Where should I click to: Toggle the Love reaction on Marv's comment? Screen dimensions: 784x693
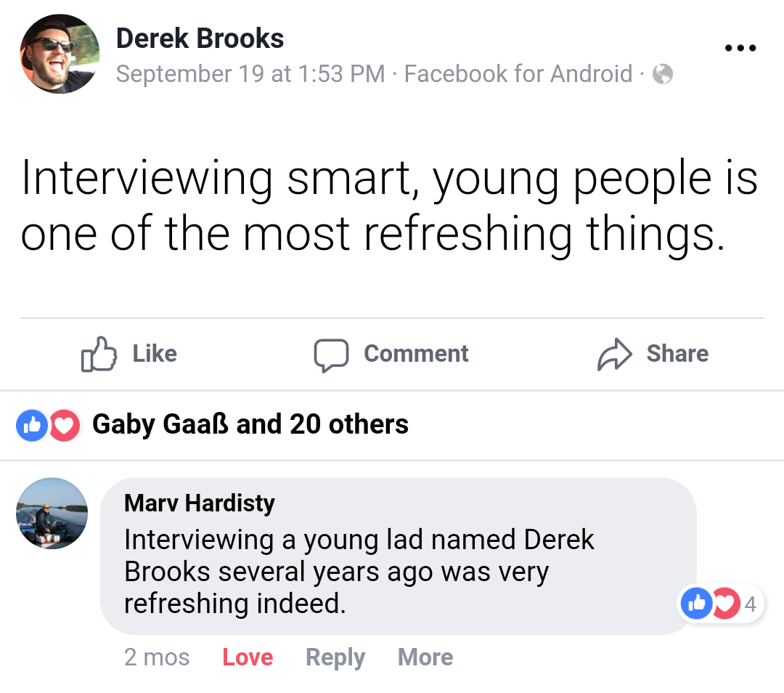coord(248,657)
